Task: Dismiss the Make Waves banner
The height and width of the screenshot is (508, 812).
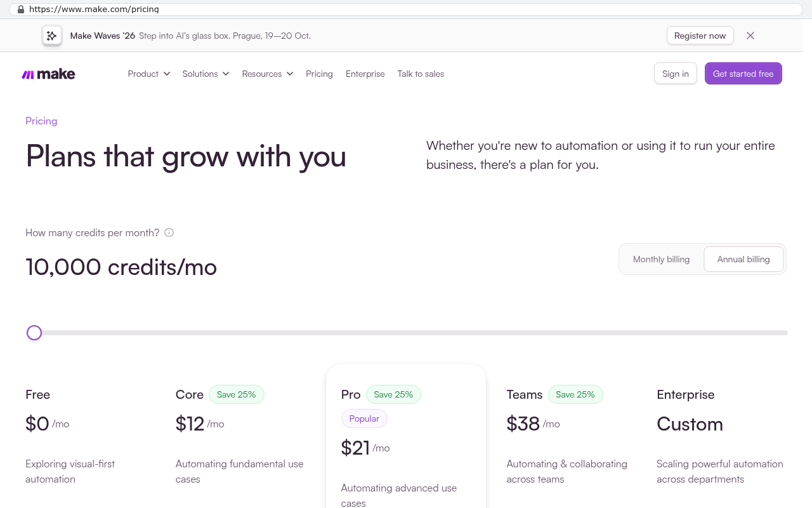Action: (750, 36)
